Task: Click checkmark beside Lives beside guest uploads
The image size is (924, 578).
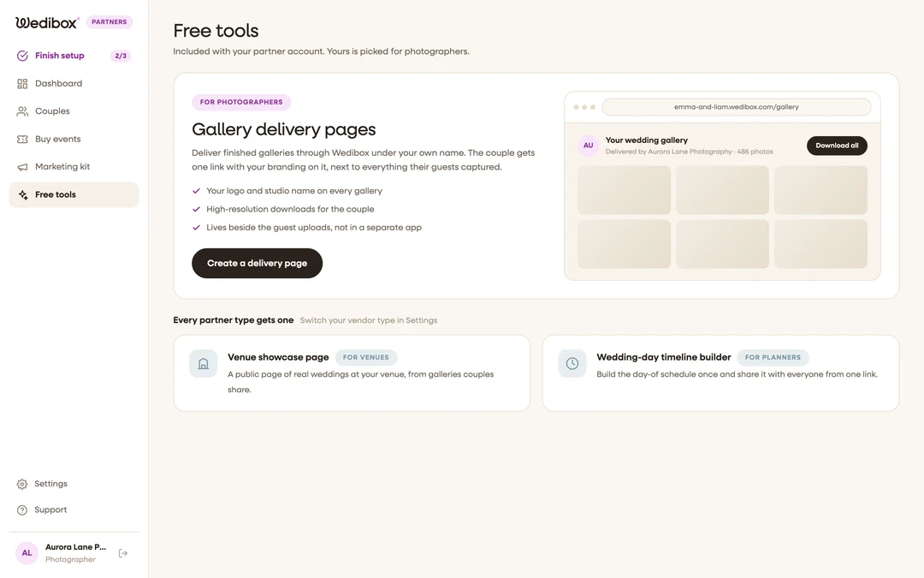Action: 196,228
